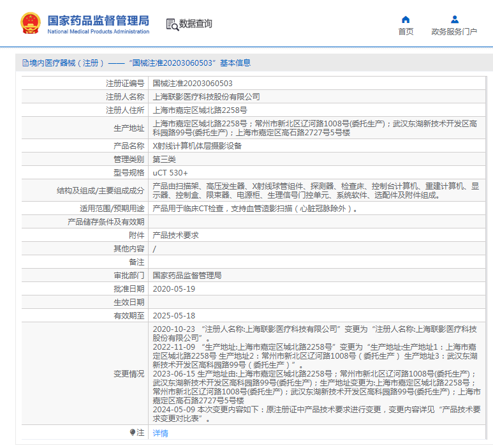Click the 注册人住所 row label
This screenshot has height=448, width=493.
tap(125, 110)
